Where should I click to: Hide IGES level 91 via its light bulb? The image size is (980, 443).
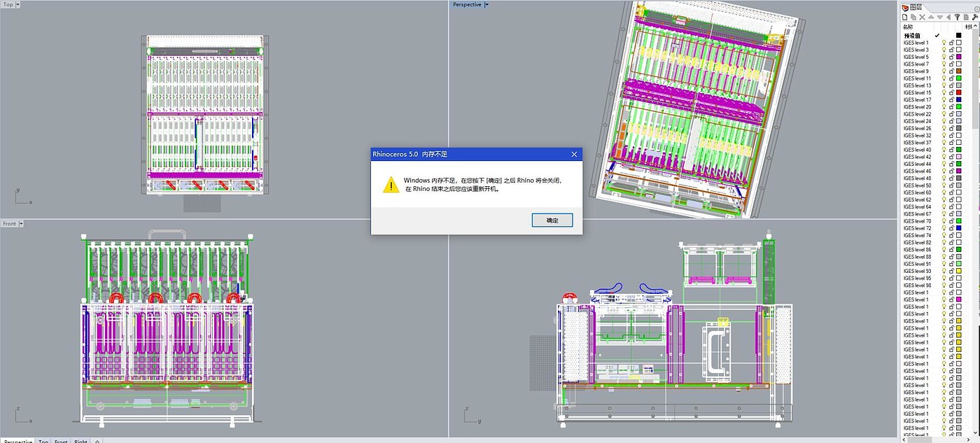coord(944,264)
